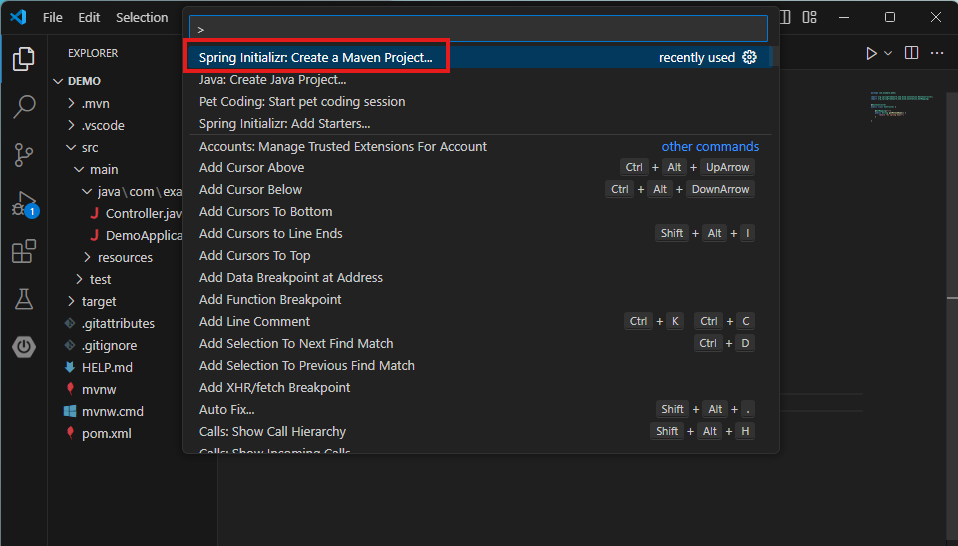Select Auto Fix... command
Screen dimensions: 958x546
pyautogui.click(x=480, y=409)
